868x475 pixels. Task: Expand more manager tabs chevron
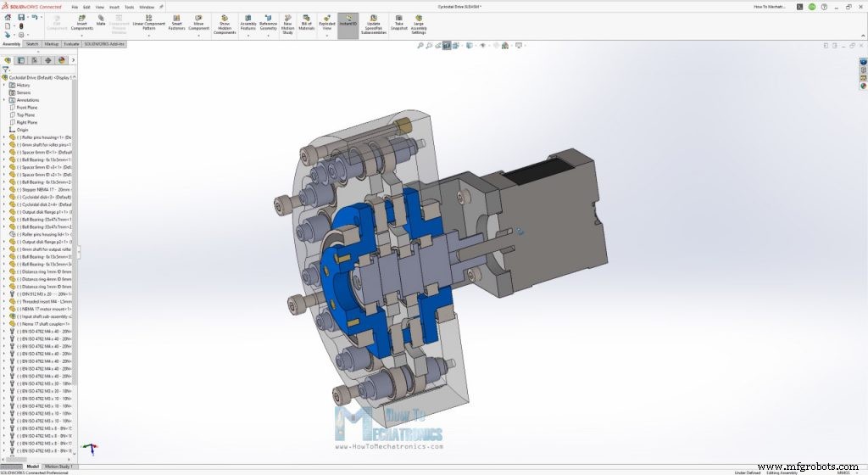point(73,59)
